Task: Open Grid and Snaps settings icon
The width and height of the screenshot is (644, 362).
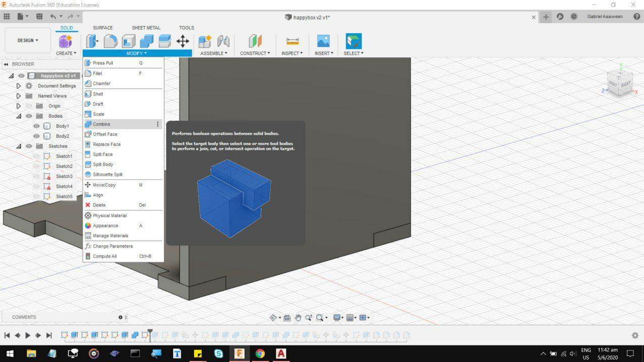Action: coord(350,318)
